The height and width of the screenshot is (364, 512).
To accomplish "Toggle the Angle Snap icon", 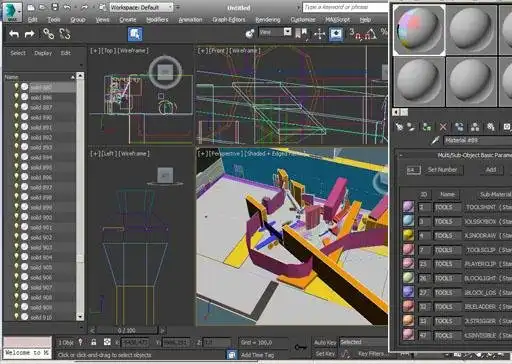I will pos(371,34).
